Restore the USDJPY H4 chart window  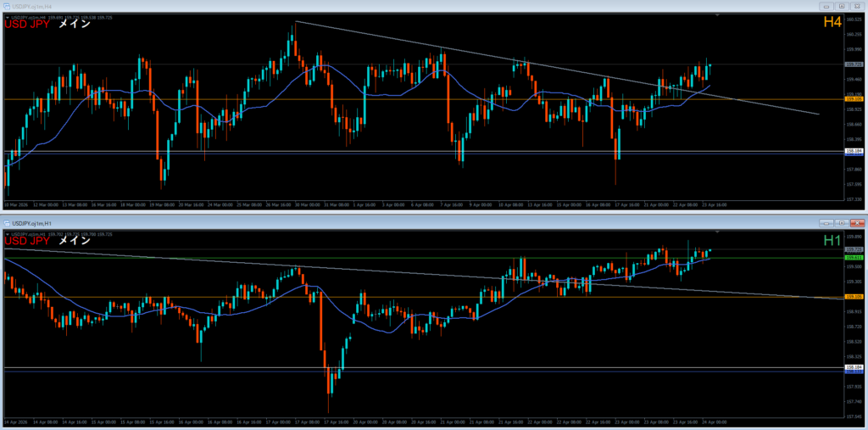click(x=842, y=6)
